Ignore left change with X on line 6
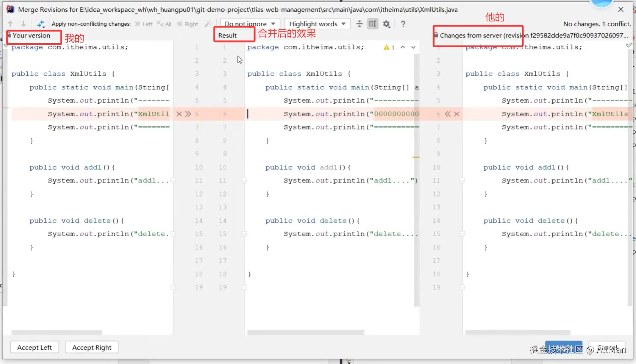 point(179,114)
